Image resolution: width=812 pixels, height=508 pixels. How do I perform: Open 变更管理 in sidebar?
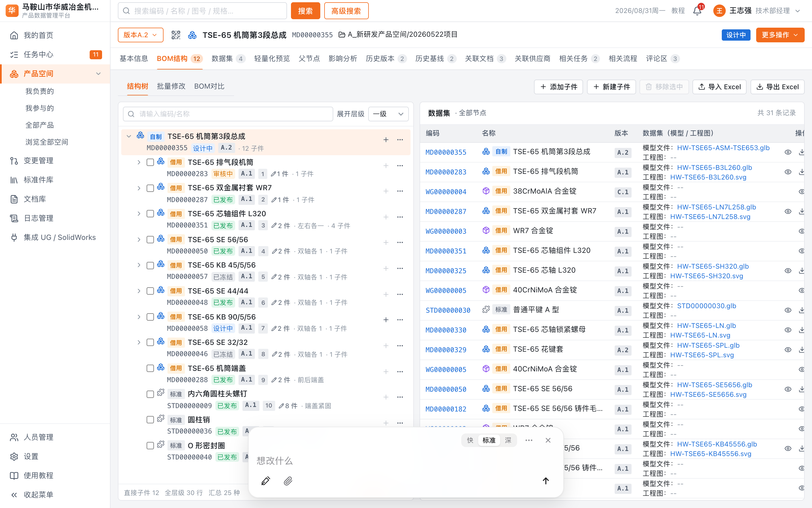click(55, 161)
